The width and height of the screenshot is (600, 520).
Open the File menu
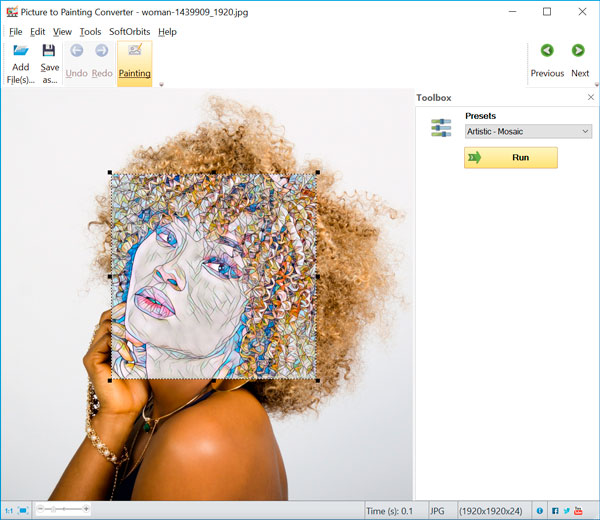click(x=16, y=32)
